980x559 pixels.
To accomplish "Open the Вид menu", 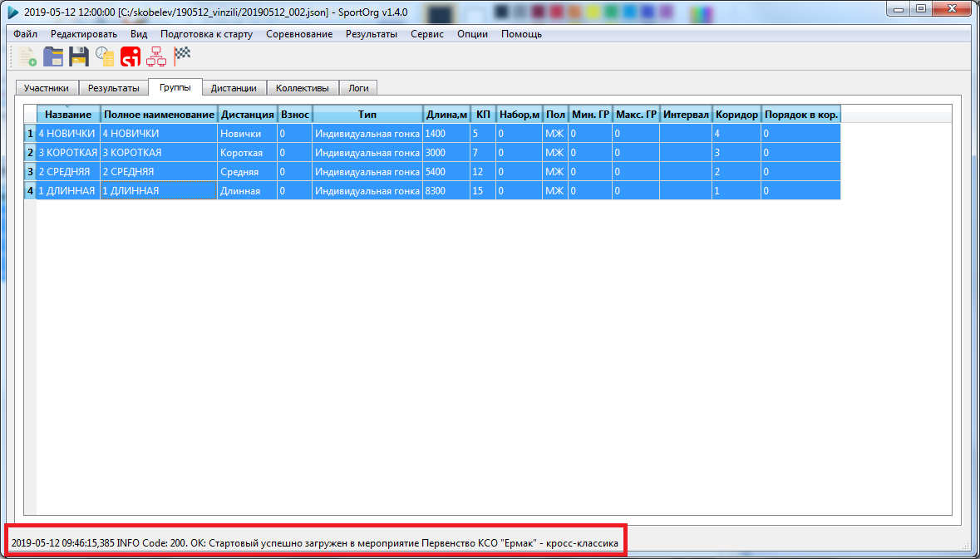I will (139, 34).
